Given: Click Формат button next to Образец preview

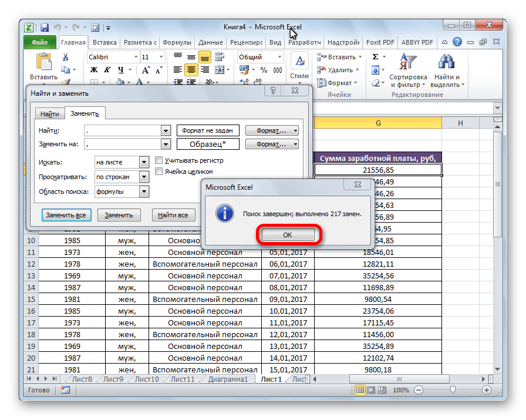Looking at the screenshot, I should [x=272, y=144].
